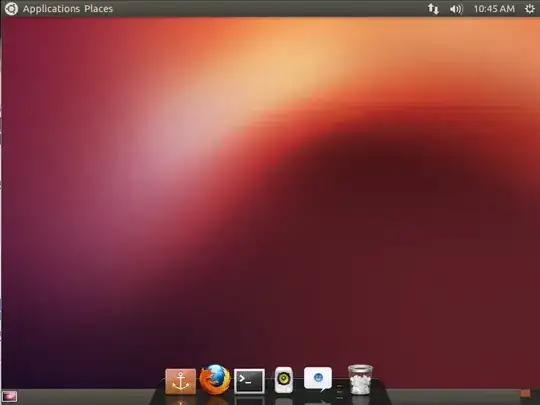Click the dock separator lines beside Trash
Screen dimensions: 540x405
pyautogui.click(x=340, y=392)
